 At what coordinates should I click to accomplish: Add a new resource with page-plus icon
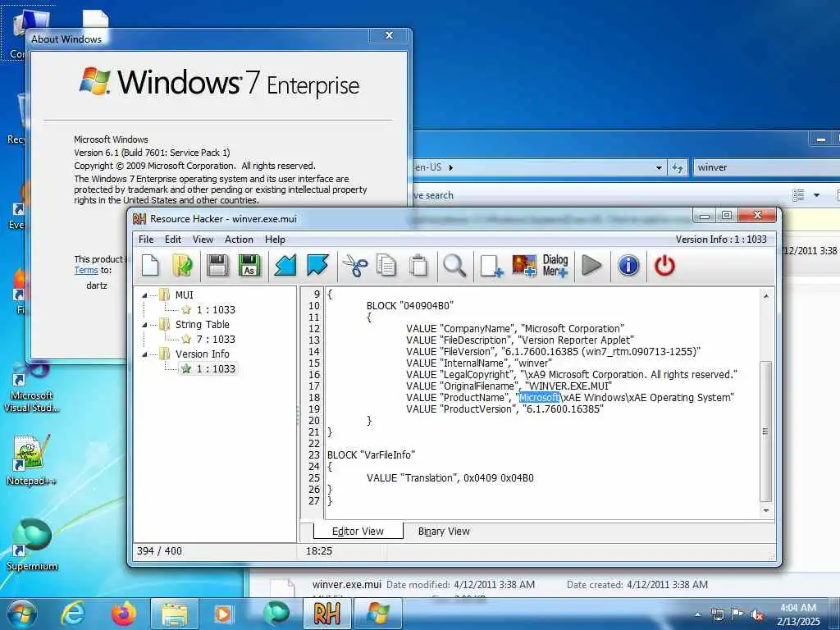pyautogui.click(x=491, y=265)
